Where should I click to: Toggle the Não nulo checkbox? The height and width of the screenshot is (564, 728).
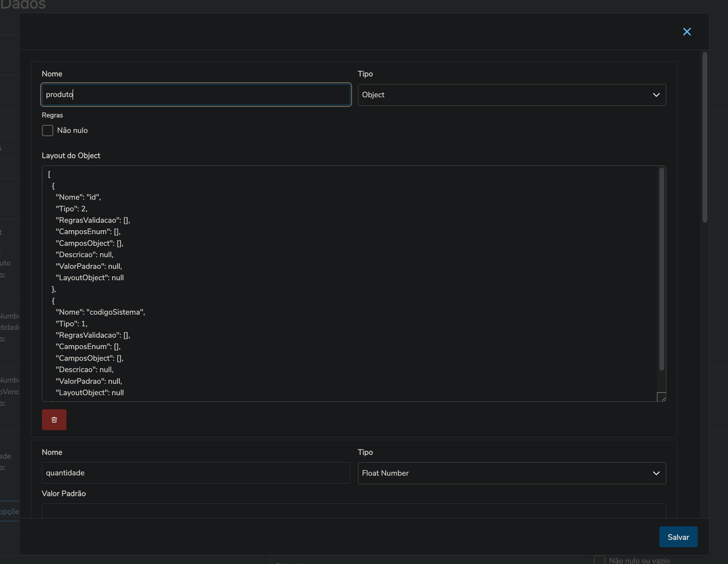pyautogui.click(x=47, y=130)
